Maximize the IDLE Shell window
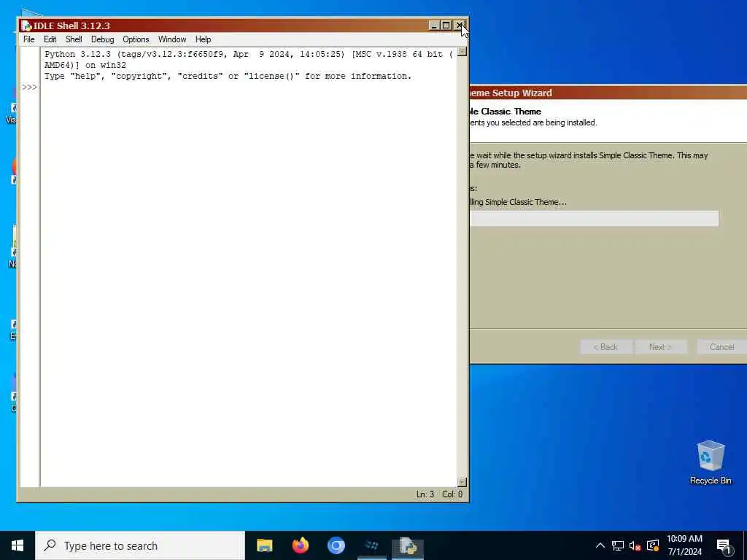Viewport: 747px width, 560px height. point(446,26)
